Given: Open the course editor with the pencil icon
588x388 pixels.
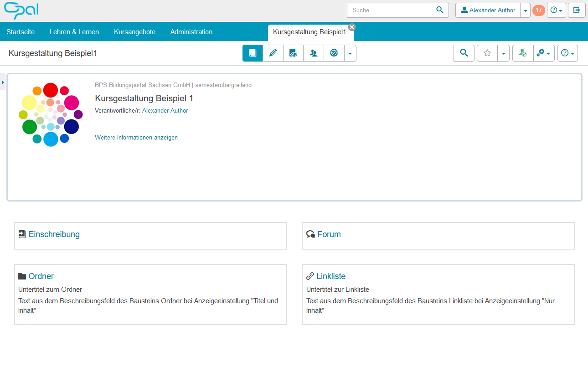Looking at the screenshot, I should tap(273, 53).
